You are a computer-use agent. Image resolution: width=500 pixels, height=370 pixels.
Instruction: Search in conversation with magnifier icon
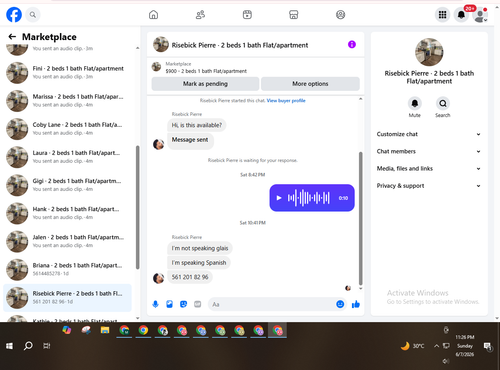point(443,103)
